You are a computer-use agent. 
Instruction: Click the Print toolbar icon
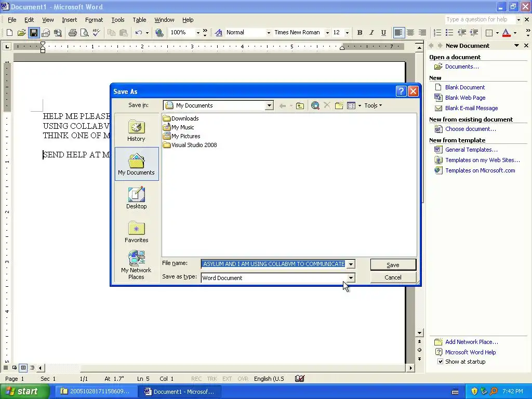pyautogui.click(x=72, y=33)
